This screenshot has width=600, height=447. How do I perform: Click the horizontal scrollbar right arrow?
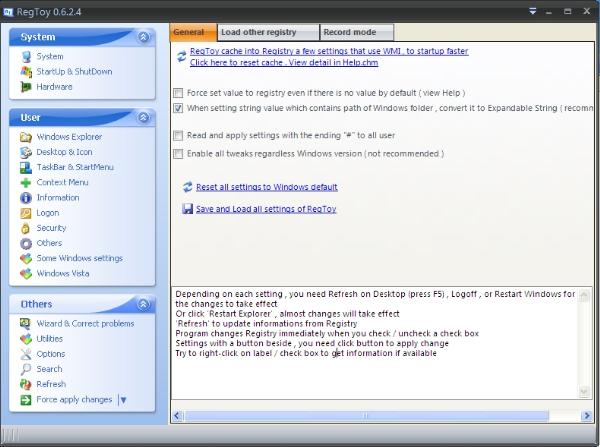point(587,416)
